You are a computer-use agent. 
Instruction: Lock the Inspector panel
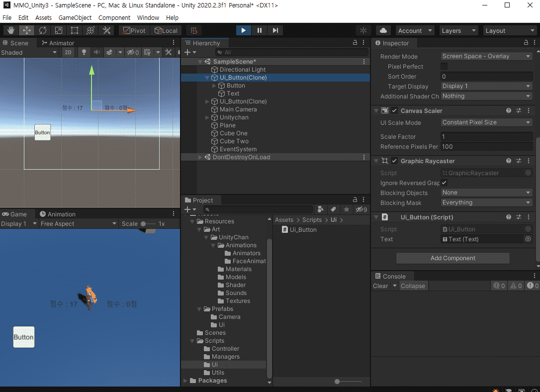(x=526, y=42)
